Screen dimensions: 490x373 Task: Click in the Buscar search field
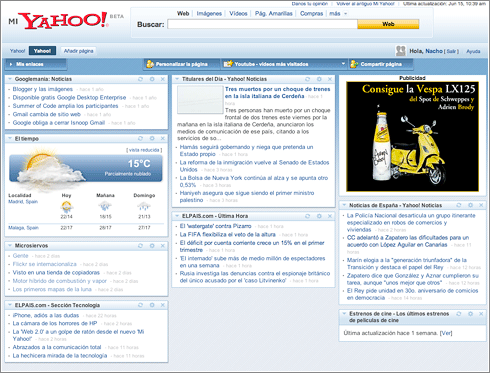click(262, 24)
